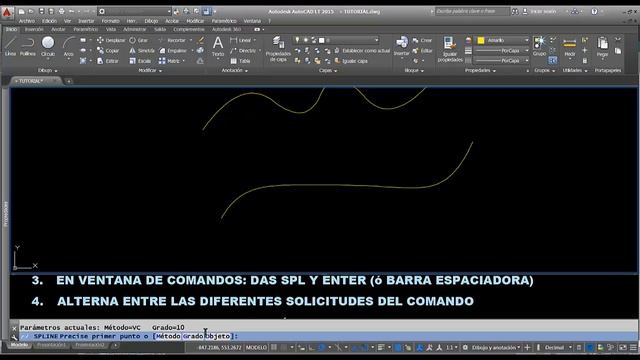Expand the Utilidades panel
640x360 pixels.
pos(575,71)
